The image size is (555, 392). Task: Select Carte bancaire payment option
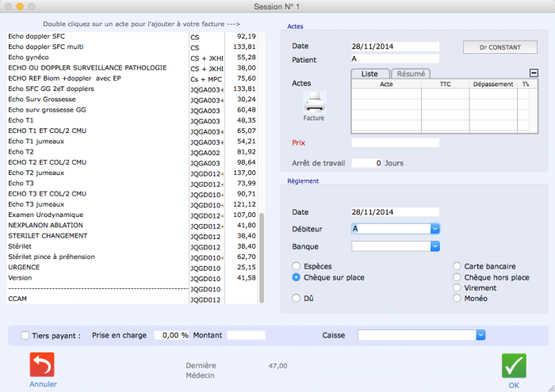pos(457,266)
